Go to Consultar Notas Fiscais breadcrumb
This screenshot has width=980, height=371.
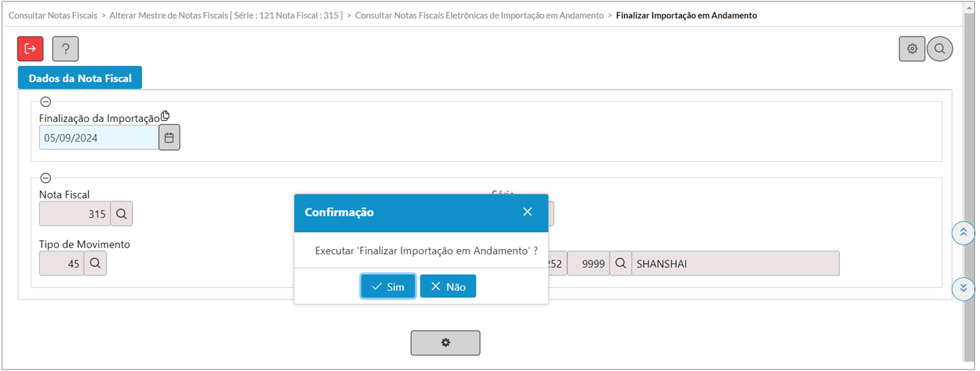click(x=53, y=15)
